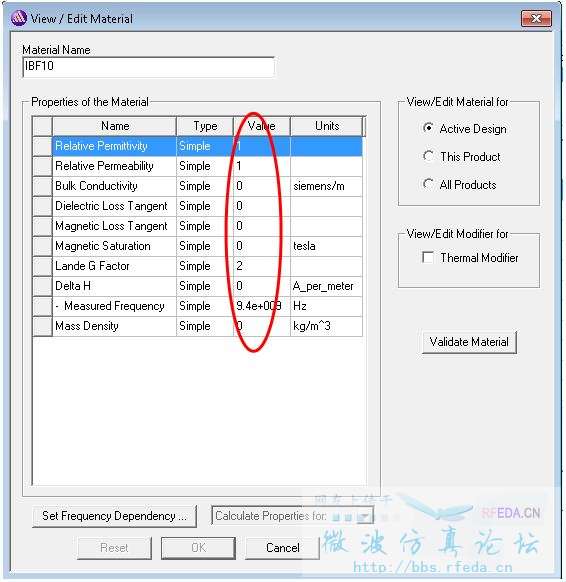Select the Measured Frequency value cell
This screenshot has width=566, height=582.
click(x=262, y=306)
